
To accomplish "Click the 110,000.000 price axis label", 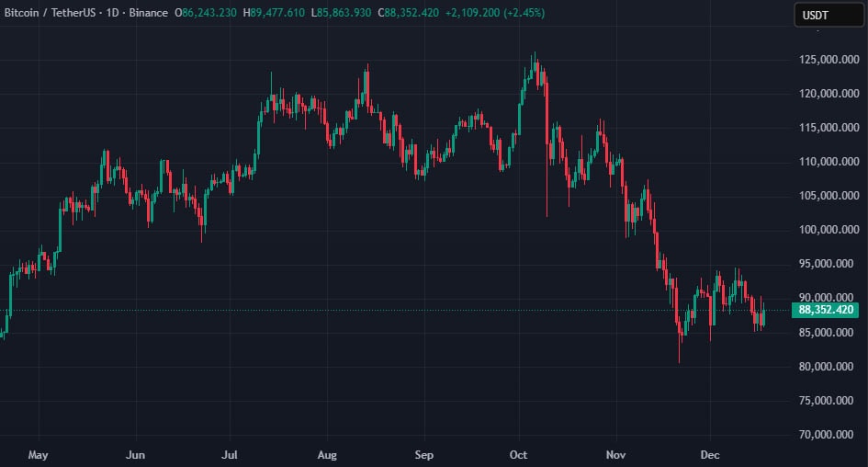I will (829, 162).
